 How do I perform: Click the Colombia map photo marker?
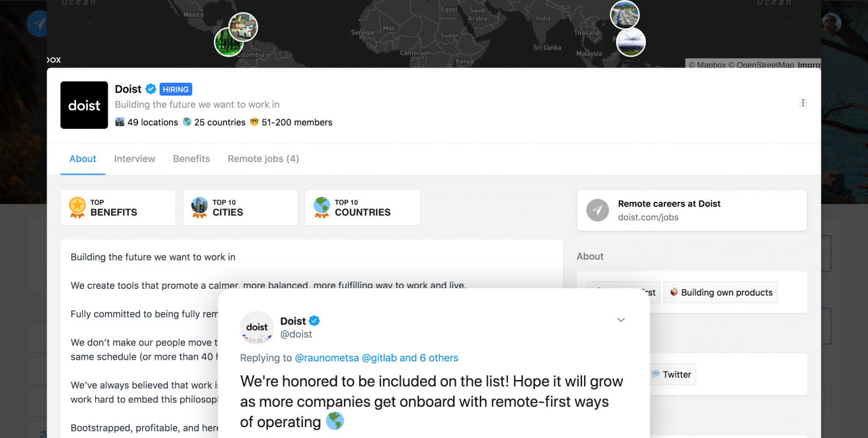(228, 41)
